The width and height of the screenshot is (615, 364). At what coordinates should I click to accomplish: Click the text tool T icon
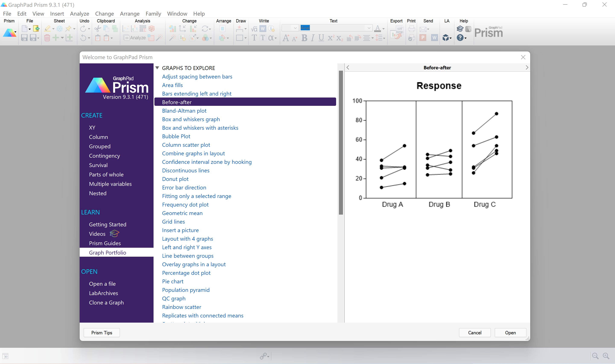coord(254,38)
